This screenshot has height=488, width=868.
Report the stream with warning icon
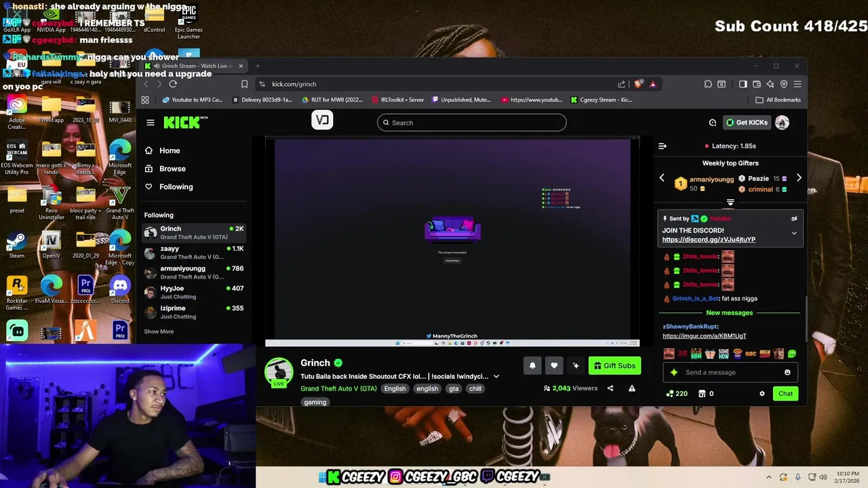(632, 388)
